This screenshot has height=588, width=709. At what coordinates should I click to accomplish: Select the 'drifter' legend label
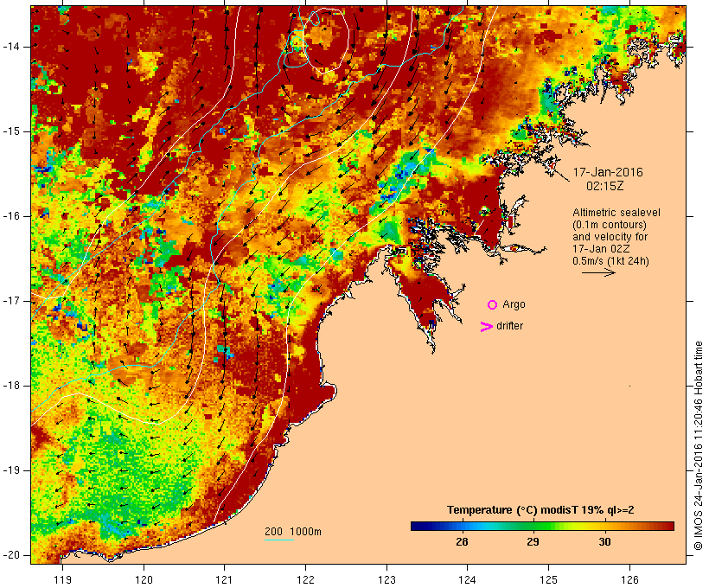coord(509,326)
